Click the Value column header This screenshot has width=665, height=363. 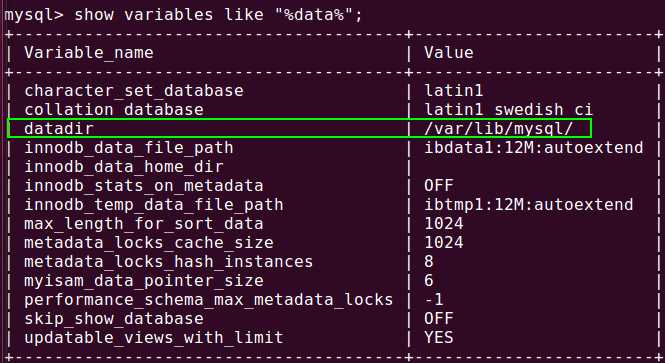pos(449,53)
